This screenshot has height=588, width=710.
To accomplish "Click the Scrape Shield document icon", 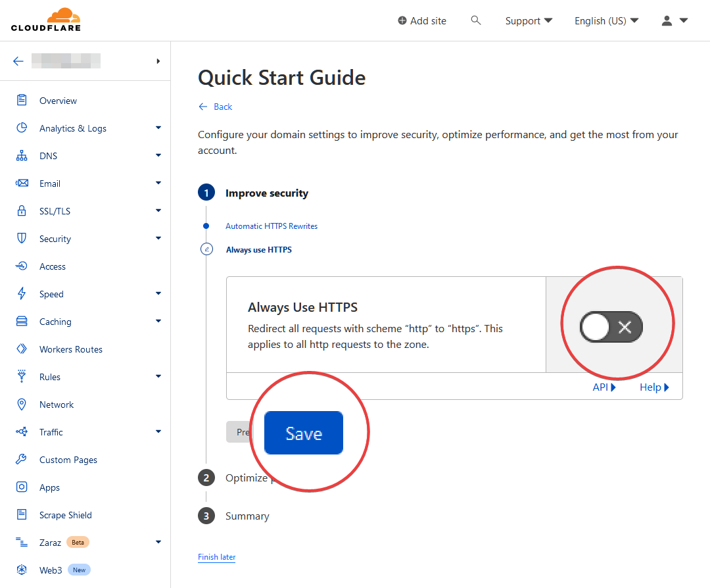I will (x=21, y=514).
